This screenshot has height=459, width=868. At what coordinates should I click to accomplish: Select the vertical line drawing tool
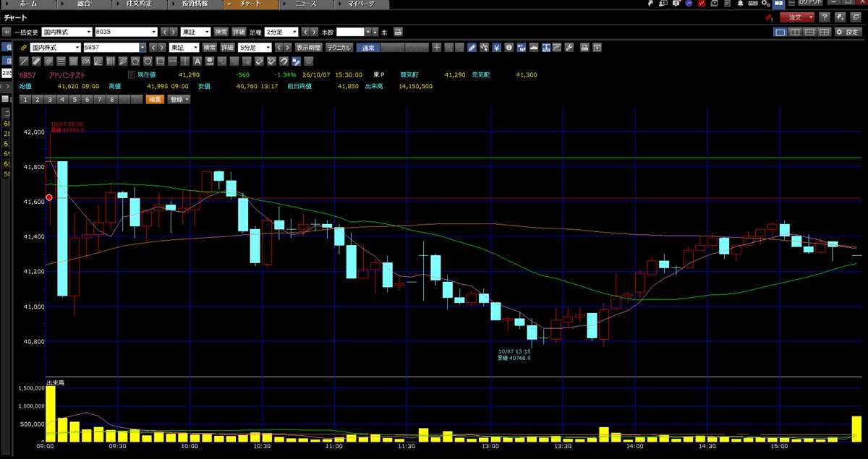(184, 61)
